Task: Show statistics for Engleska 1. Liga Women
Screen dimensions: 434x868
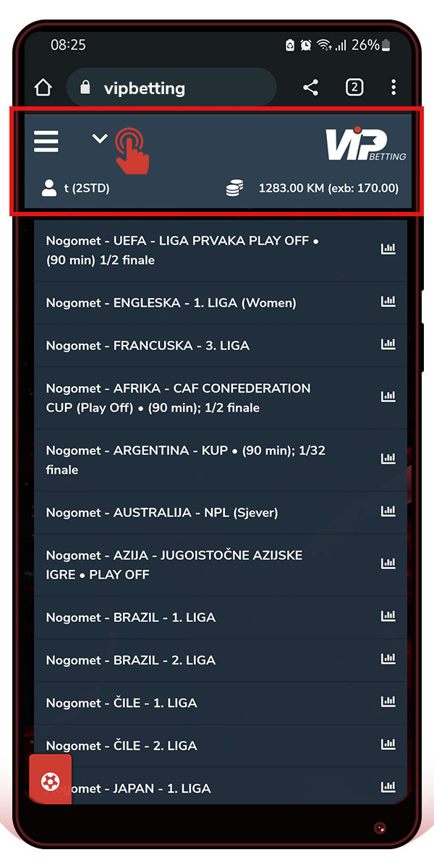Action: point(388,302)
